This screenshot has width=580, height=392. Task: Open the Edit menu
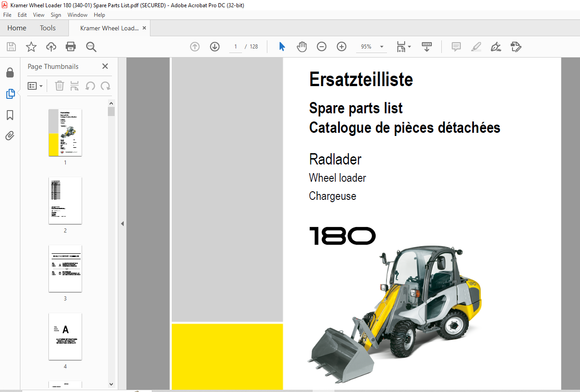[22, 15]
